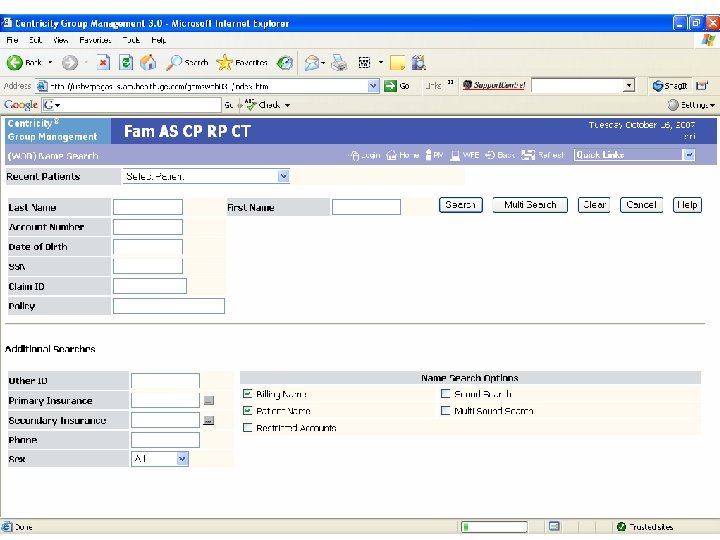Click the Account Number input field
Viewport: 720px width, 540px height.
(x=148, y=227)
